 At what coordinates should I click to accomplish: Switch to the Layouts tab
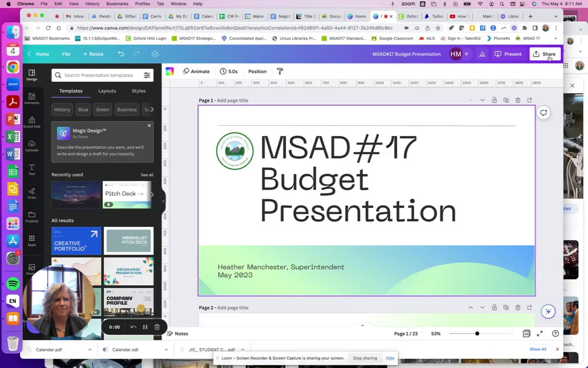[107, 91]
